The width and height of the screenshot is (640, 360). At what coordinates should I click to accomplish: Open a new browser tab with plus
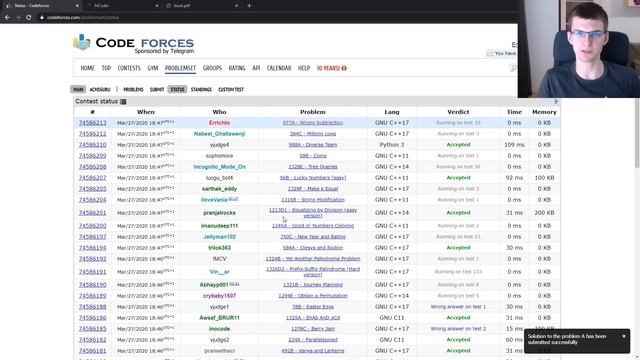(x=249, y=6)
